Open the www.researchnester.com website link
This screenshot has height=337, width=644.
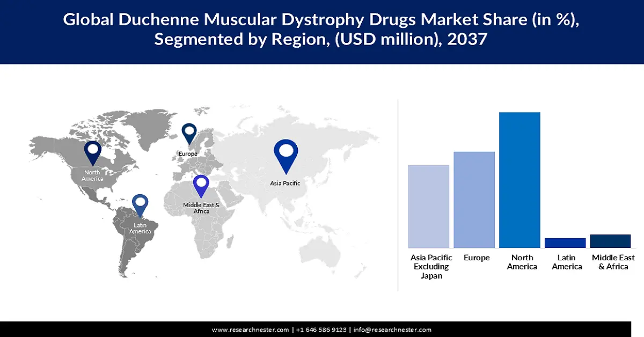coord(250,329)
